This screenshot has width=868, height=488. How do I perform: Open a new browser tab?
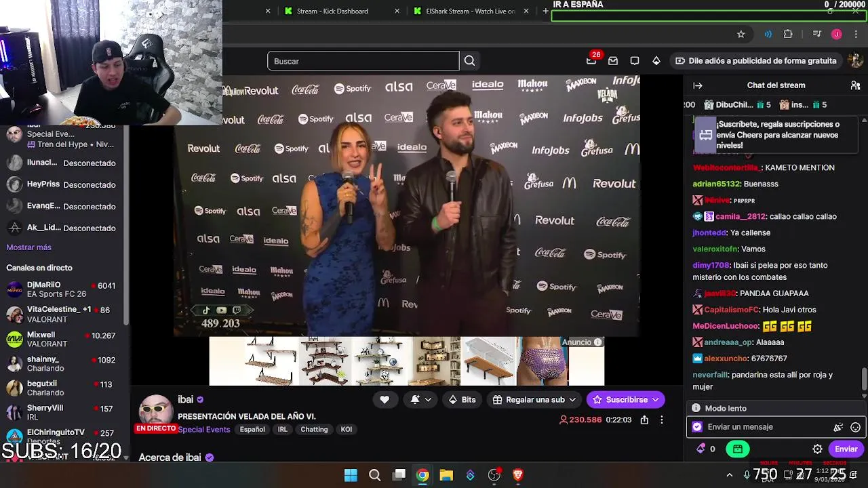click(545, 11)
